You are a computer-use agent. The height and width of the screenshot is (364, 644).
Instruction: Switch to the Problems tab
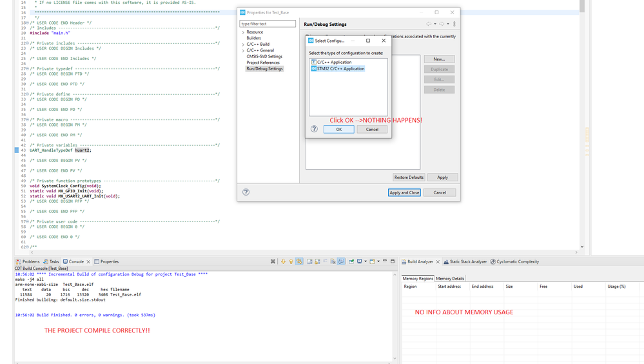point(28,261)
